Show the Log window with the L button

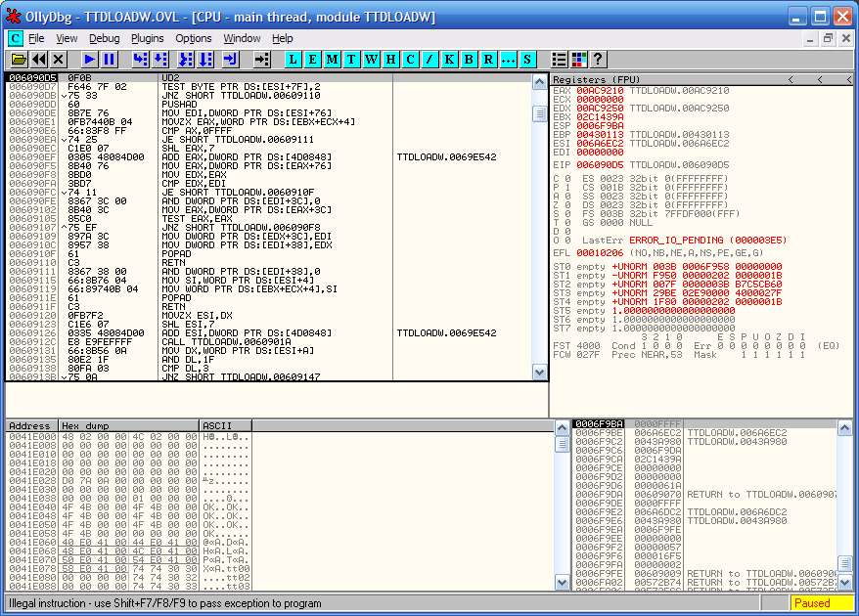tap(294, 59)
